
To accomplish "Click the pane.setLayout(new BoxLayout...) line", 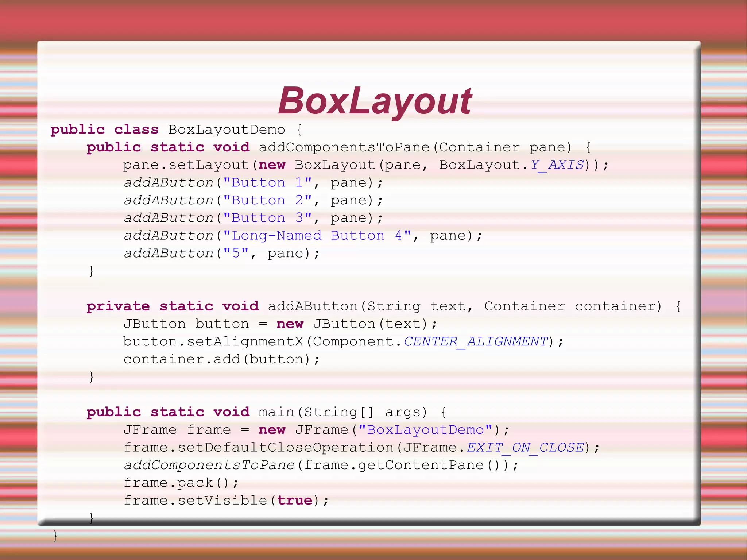I will [x=366, y=165].
